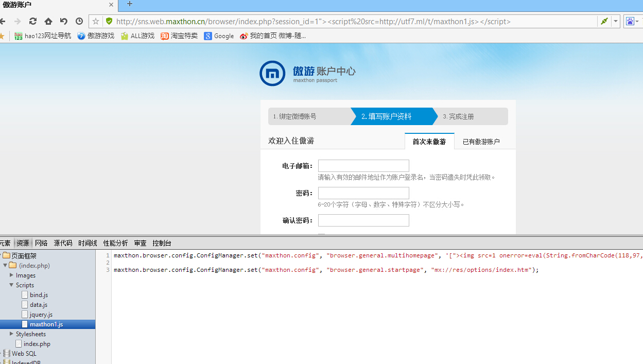Click the "browser.general.multihomepage" string in code
Image resolution: width=643 pixels, height=364 pixels.
coord(383,255)
